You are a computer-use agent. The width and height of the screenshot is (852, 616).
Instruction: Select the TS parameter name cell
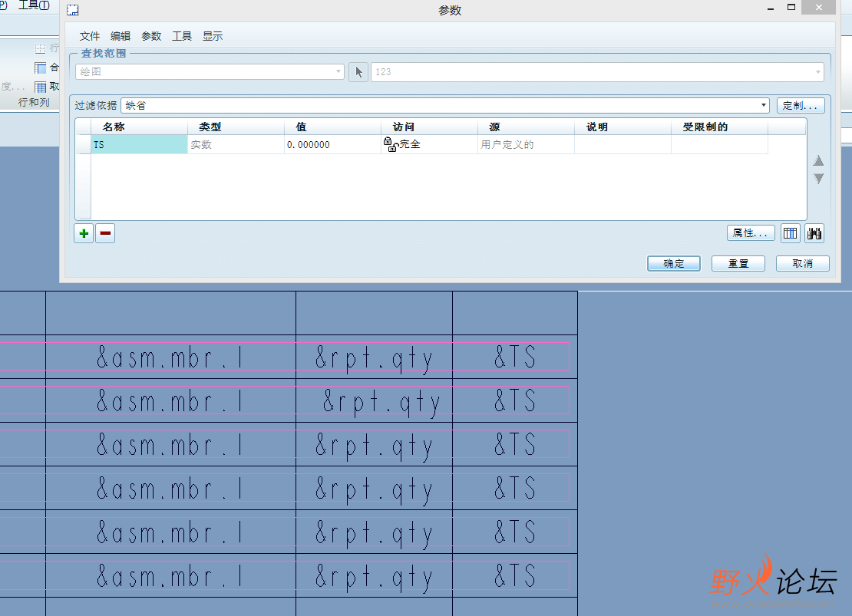point(139,144)
